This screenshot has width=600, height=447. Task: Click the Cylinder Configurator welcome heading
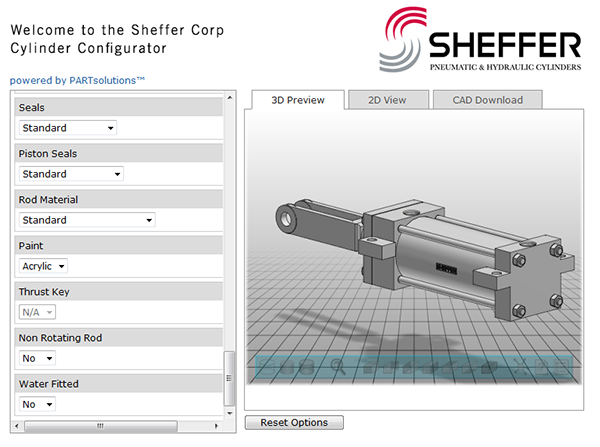117,39
